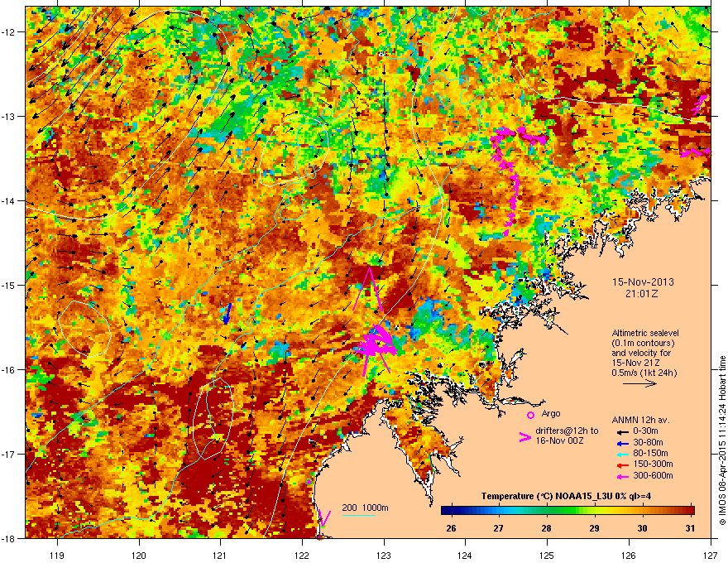Click the time text 21:01Z

point(642,294)
